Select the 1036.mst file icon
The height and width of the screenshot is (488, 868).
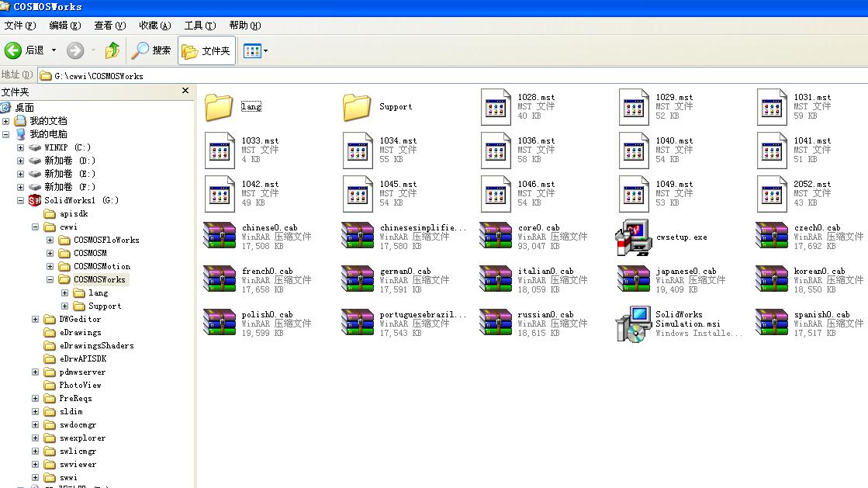tap(496, 150)
